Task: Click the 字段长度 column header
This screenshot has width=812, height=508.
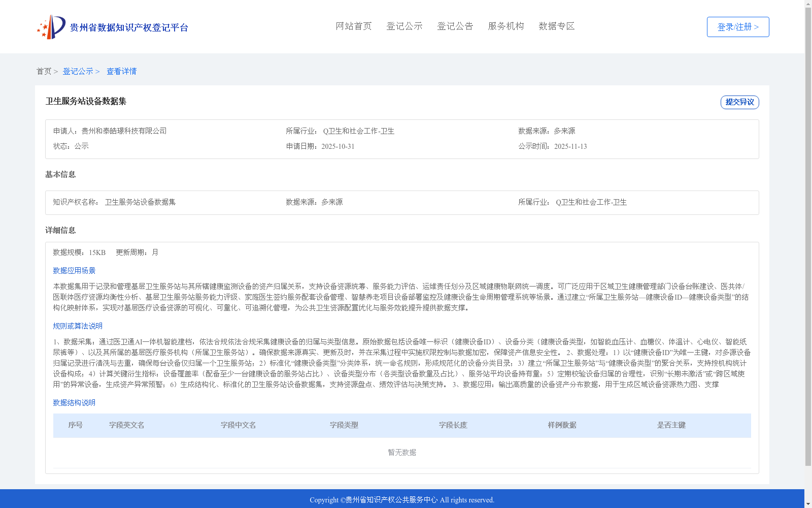Action: pyautogui.click(x=453, y=425)
